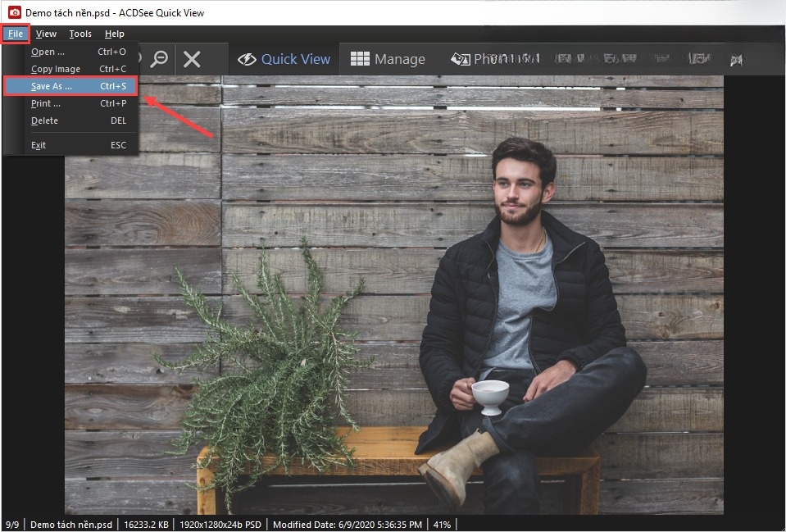Open the View menu
Image resolution: width=786 pixels, height=532 pixels.
click(x=46, y=34)
